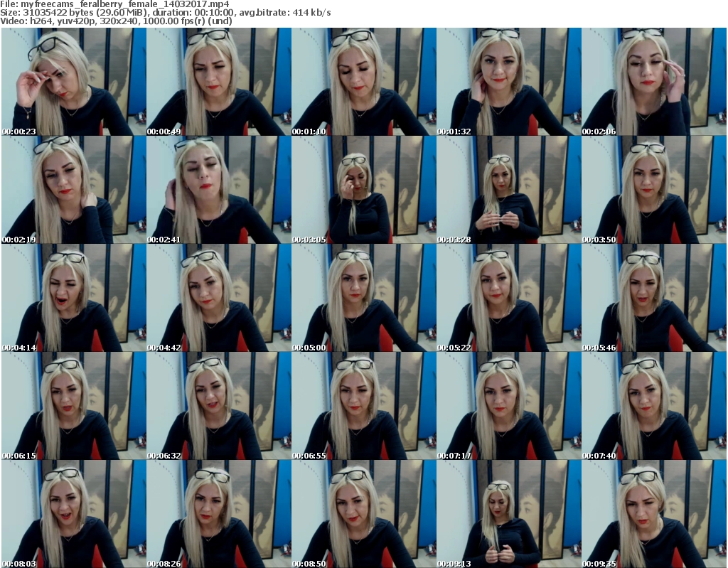Viewport: 728px width, 568px height.
Task: Choose the frame thumbnail at 00:05:46
Action: point(654,298)
